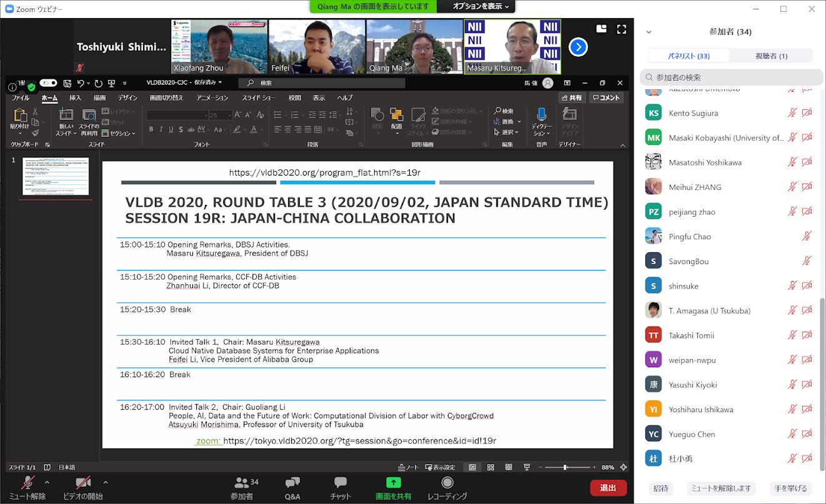
Task: Click the Q&A icon in Zoom toolbar
Action: [x=292, y=483]
